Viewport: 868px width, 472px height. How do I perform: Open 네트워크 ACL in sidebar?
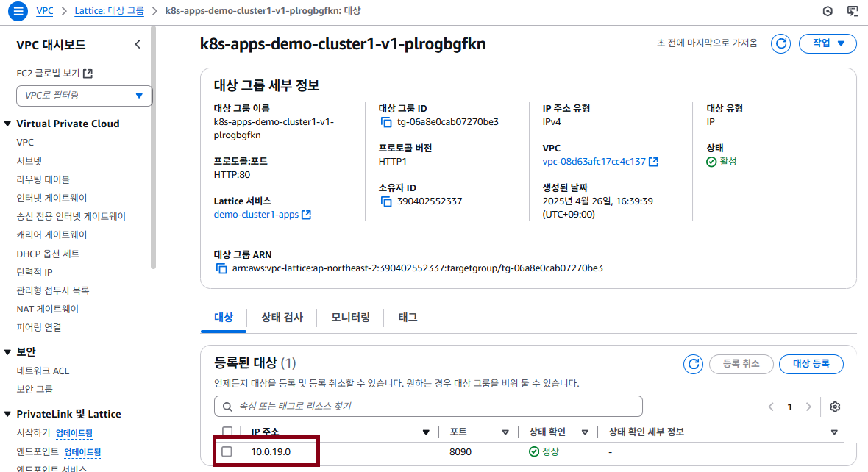click(x=43, y=371)
